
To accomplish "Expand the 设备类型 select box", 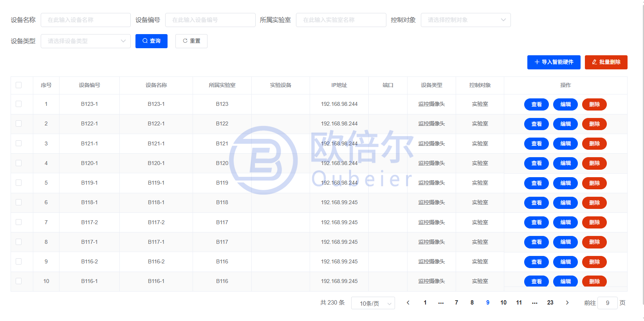I will tap(86, 41).
